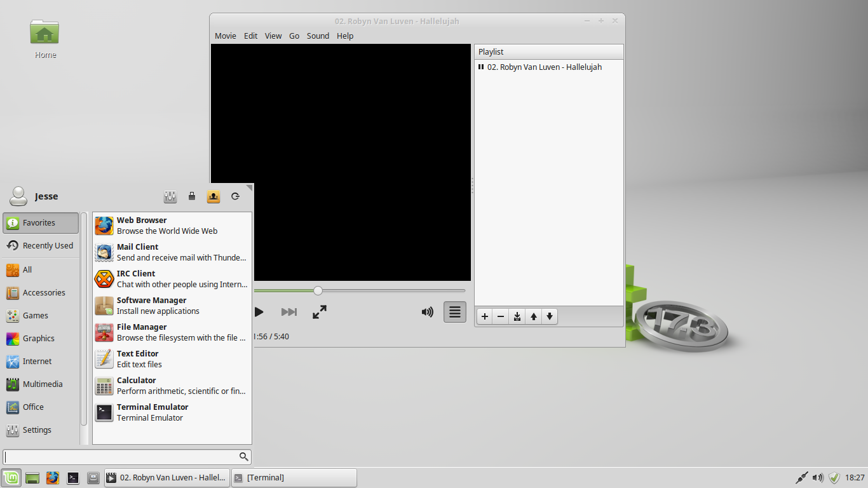
Task: Switch to the Terminal taskbar window
Action: 294,478
